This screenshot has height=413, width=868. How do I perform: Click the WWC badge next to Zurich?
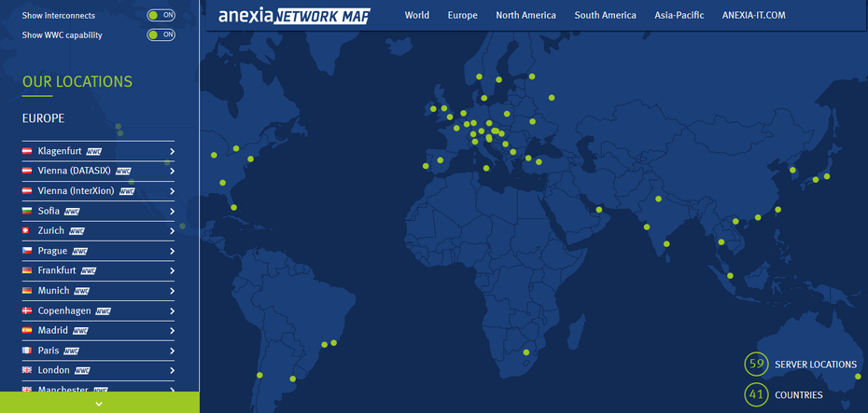tap(77, 231)
